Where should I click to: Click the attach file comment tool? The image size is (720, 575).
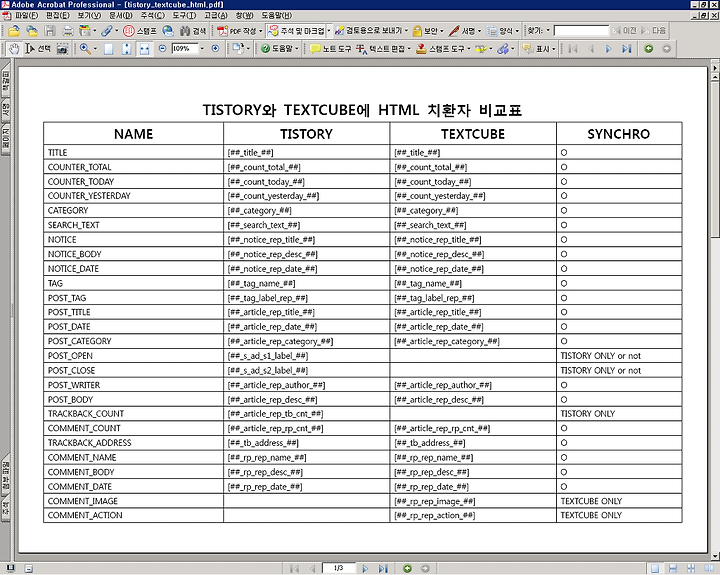502,49
